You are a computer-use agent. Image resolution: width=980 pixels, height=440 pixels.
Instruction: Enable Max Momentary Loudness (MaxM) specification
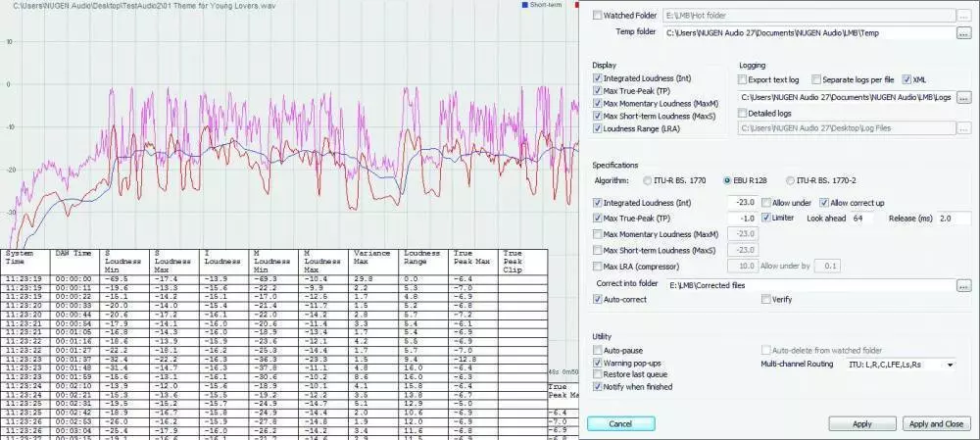coord(598,234)
